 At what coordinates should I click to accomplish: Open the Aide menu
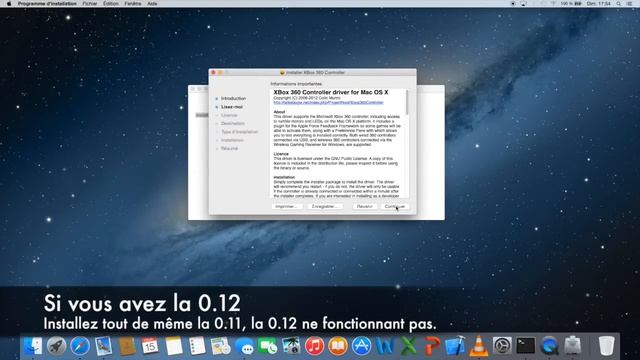click(x=152, y=4)
